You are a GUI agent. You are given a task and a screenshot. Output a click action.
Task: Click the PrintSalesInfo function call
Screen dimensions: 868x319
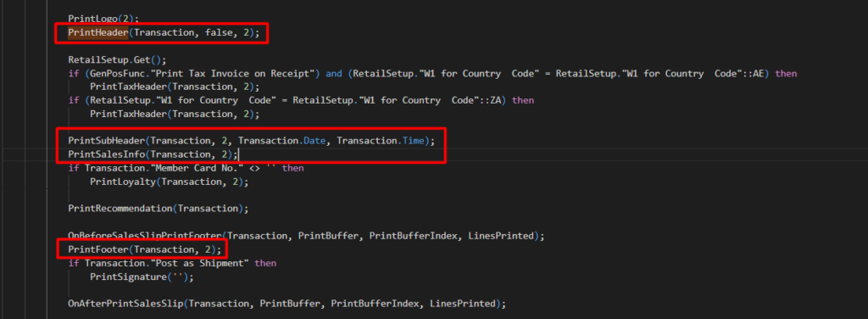153,154
